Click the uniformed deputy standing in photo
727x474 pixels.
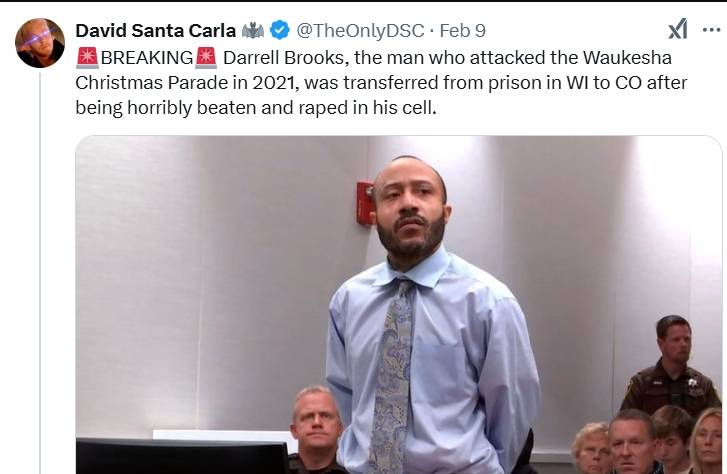[x=669, y=366]
